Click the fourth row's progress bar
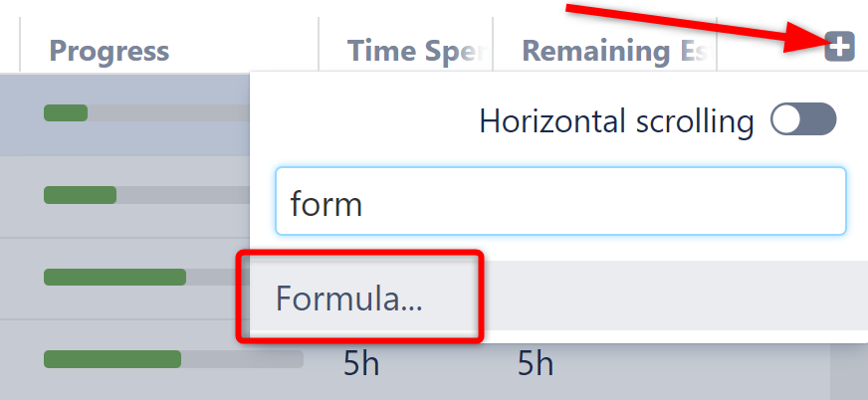Viewport: 868px width, 400px height. coord(172,358)
